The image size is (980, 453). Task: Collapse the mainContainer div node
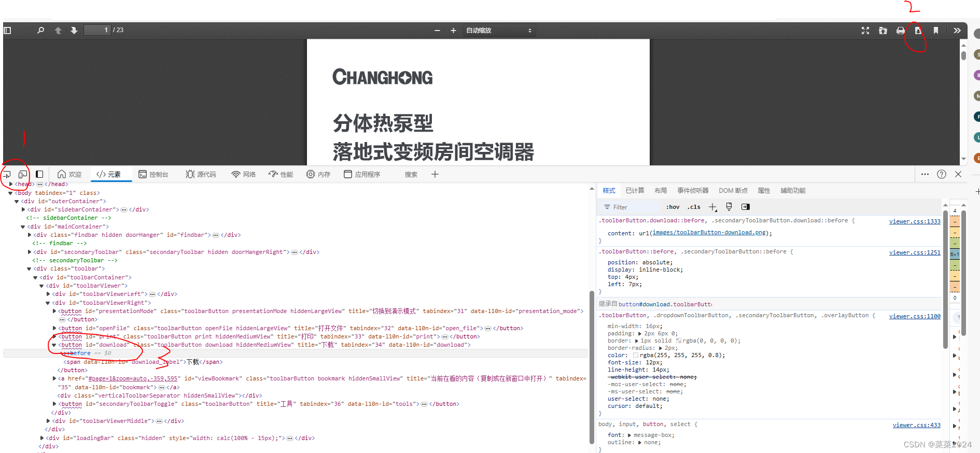(23, 227)
